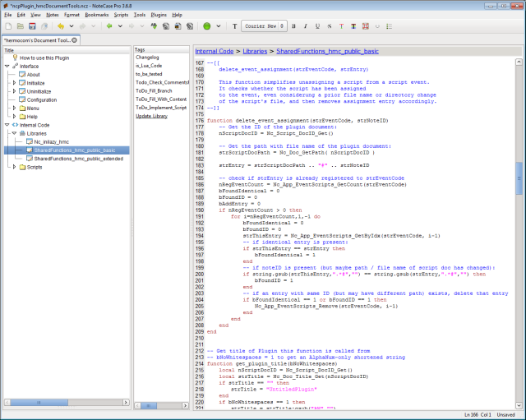This screenshot has width=526, height=420.
Task: Expand the Uninitialize tree node
Action: pos(14,91)
